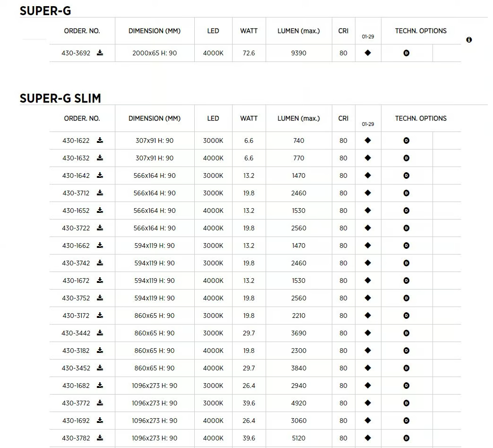Click the info icon beside Techn. Options
The image size is (493, 448).
pyautogui.click(x=469, y=40)
